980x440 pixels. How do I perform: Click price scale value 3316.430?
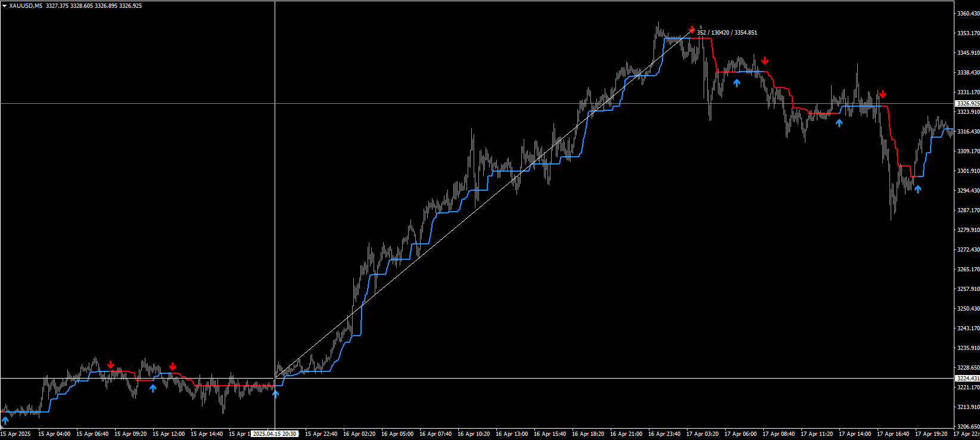[x=968, y=132]
